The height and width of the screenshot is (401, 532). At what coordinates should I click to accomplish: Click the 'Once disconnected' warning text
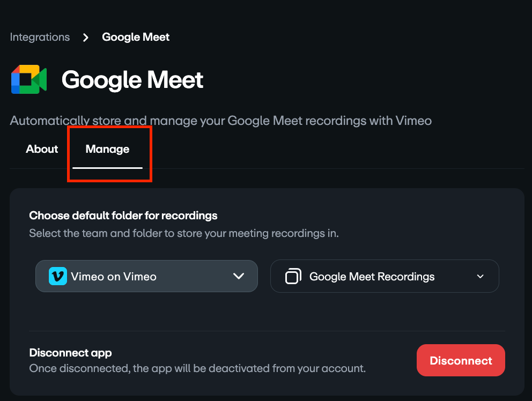pyautogui.click(x=197, y=368)
